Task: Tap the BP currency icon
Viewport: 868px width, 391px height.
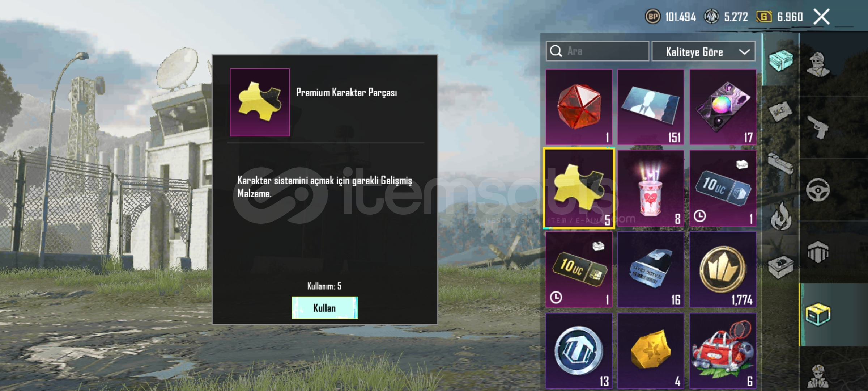Action: pyautogui.click(x=653, y=17)
